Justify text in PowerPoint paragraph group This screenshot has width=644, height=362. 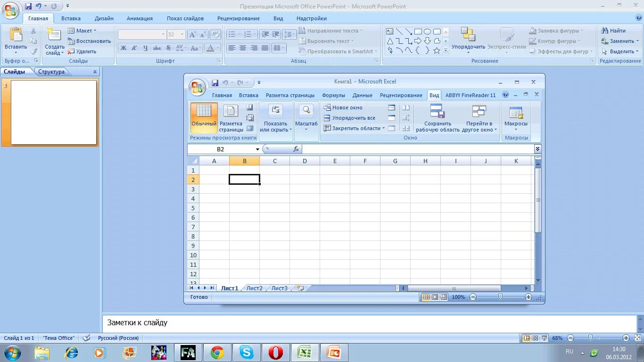[x=265, y=48]
